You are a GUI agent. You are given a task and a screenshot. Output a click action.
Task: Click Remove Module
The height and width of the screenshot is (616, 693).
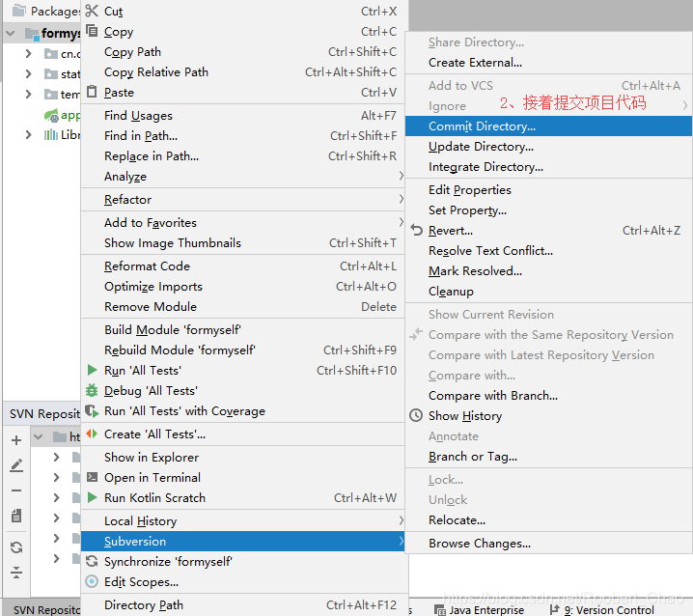tap(242, 306)
